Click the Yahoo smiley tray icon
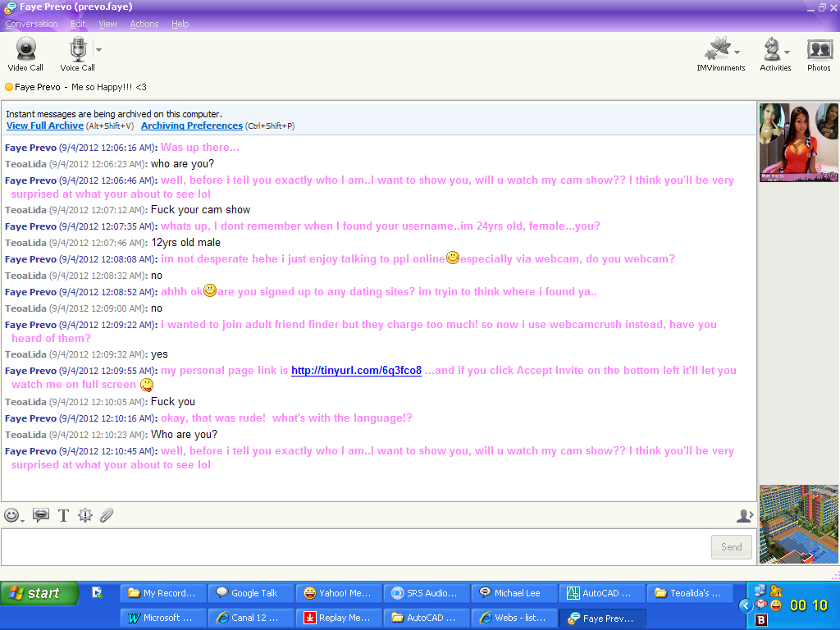Viewport: 840px width, 630px height. tap(776, 605)
